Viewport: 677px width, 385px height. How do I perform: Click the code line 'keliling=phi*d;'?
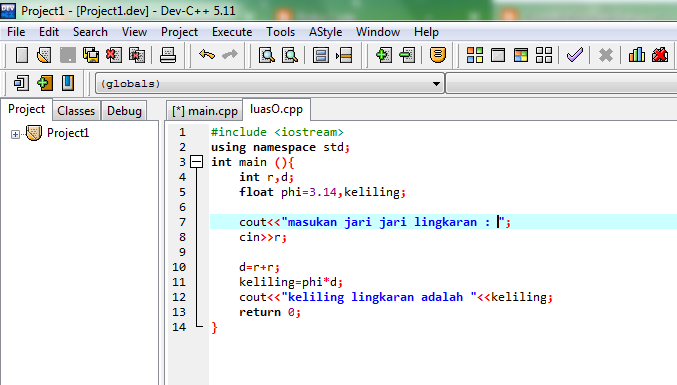click(x=291, y=282)
